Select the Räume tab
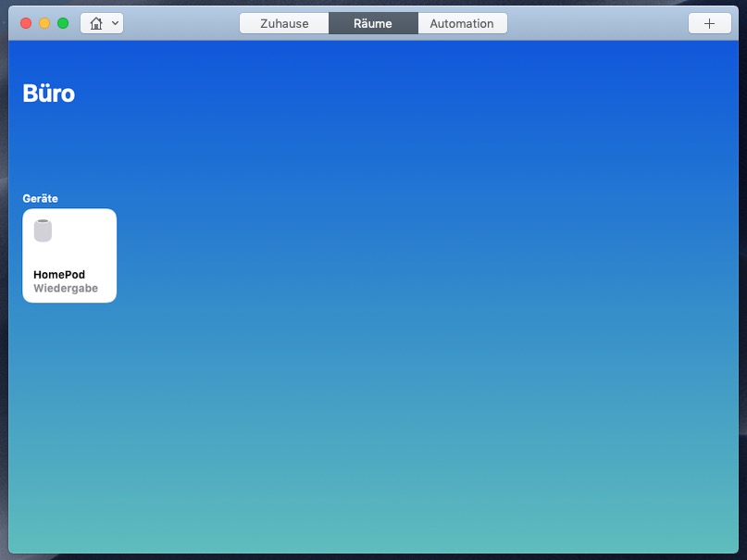 tap(373, 23)
